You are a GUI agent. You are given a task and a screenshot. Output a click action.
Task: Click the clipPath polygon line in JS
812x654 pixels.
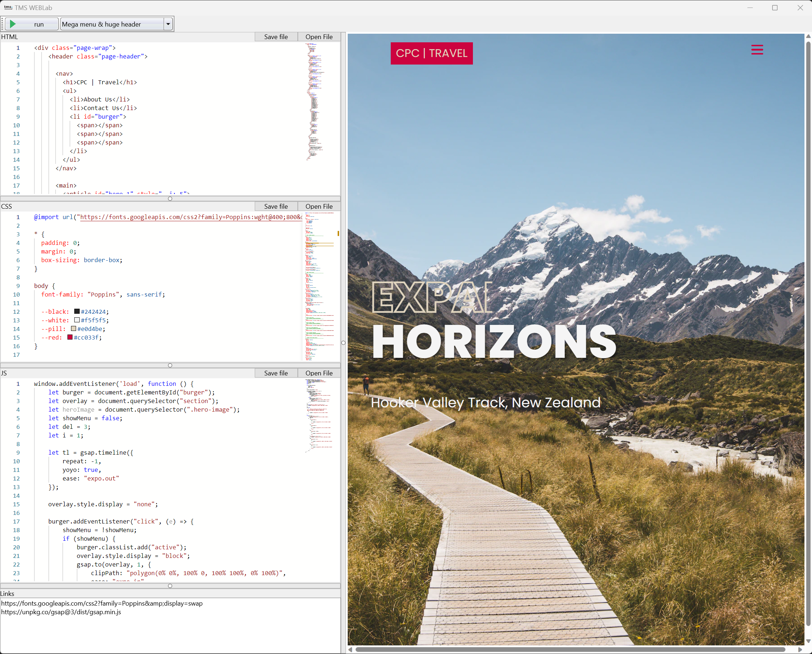pyautogui.click(x=188, y=573)
